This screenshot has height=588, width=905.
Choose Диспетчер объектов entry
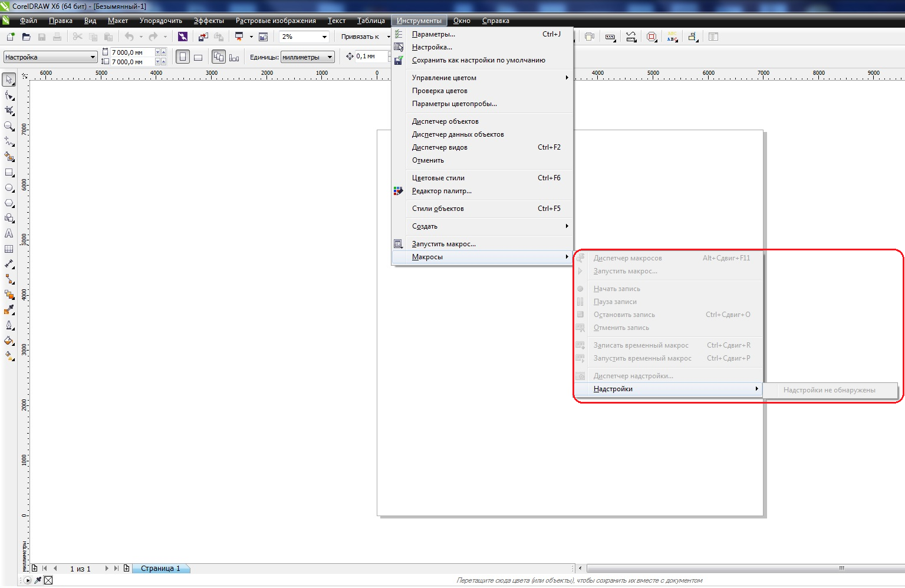click(482, 121)
